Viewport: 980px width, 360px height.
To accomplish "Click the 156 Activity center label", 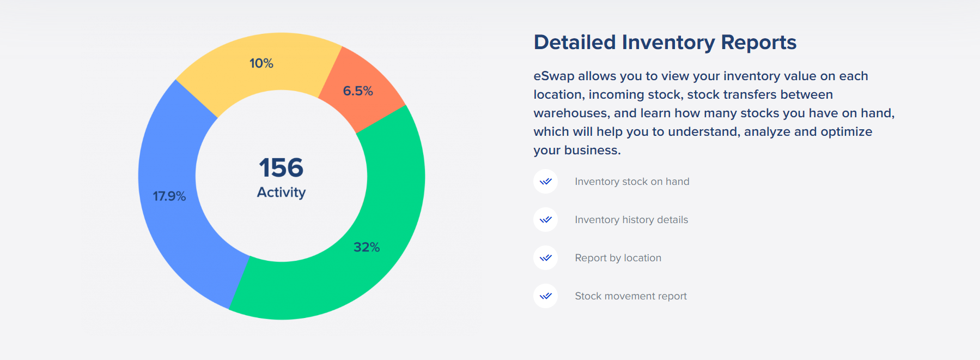I will click(281, 177).
